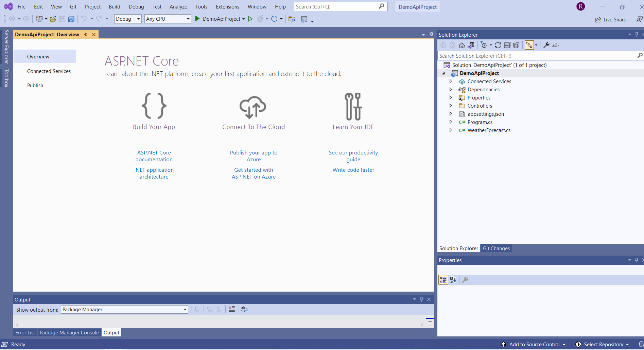Switch to the Error List tab
This screenshot has height=350, width=644.
[25, 333]
